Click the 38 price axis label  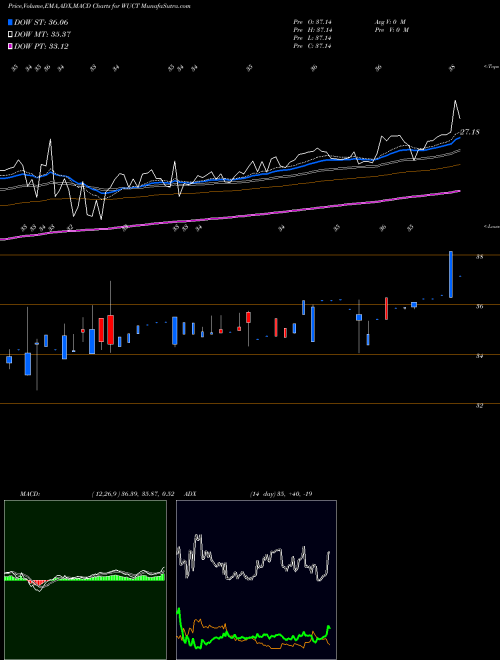[479, 256]
